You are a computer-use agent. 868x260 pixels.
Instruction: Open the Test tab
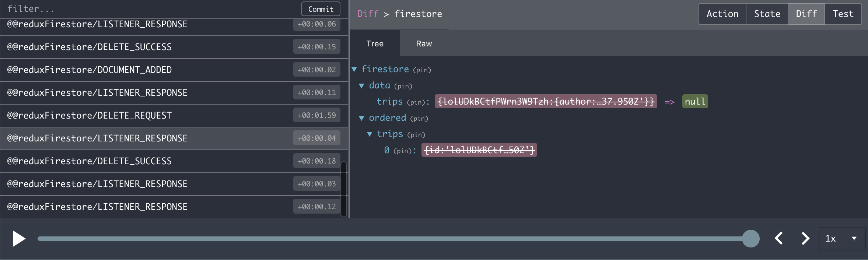coord(843,14)
